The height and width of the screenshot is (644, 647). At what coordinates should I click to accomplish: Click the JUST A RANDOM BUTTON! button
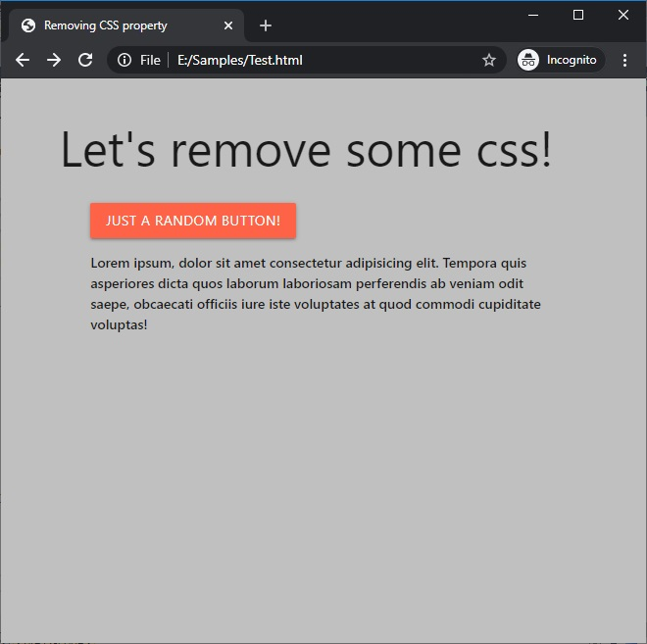tap(193, 221)
